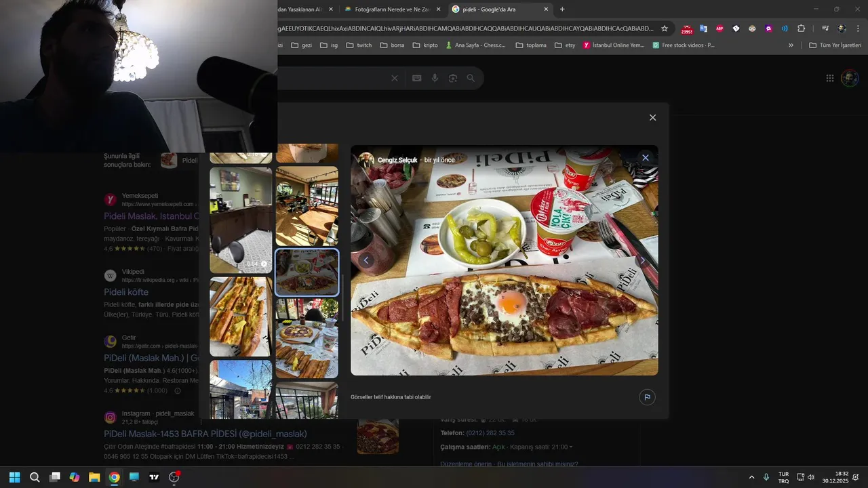868x488 pixels.
Task: Run the search with the magnifier icon
Action: coord(471,79)
